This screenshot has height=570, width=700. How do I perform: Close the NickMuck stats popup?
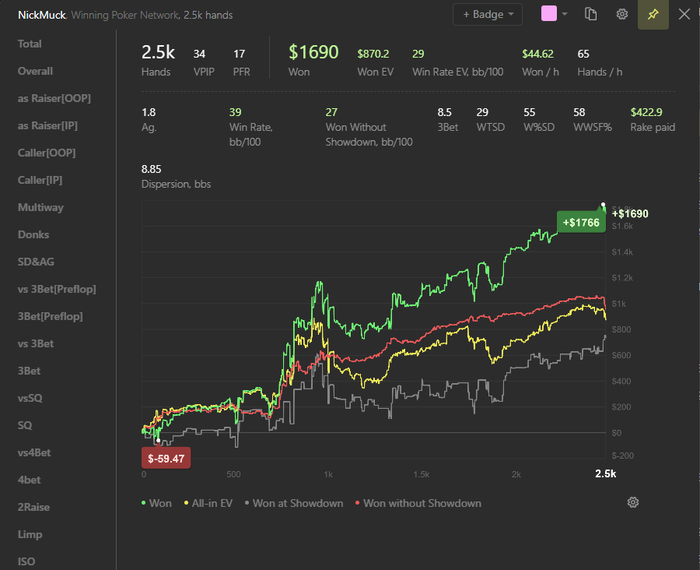pos(684,15)
